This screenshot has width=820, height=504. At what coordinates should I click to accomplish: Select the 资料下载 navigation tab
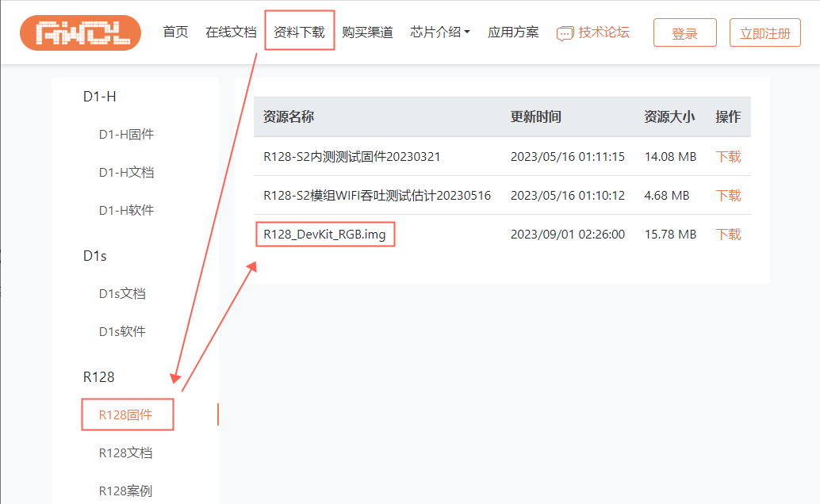coord(299,32)
